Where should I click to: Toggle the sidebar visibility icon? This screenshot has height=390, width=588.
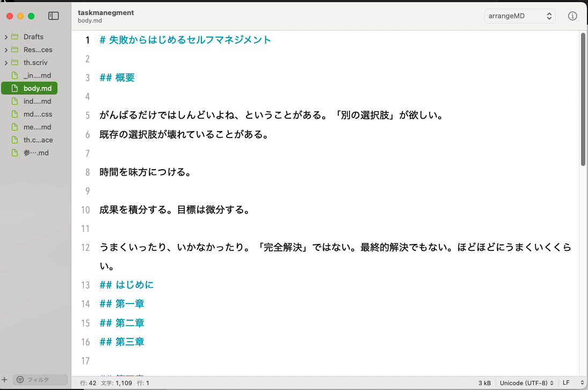53,16
